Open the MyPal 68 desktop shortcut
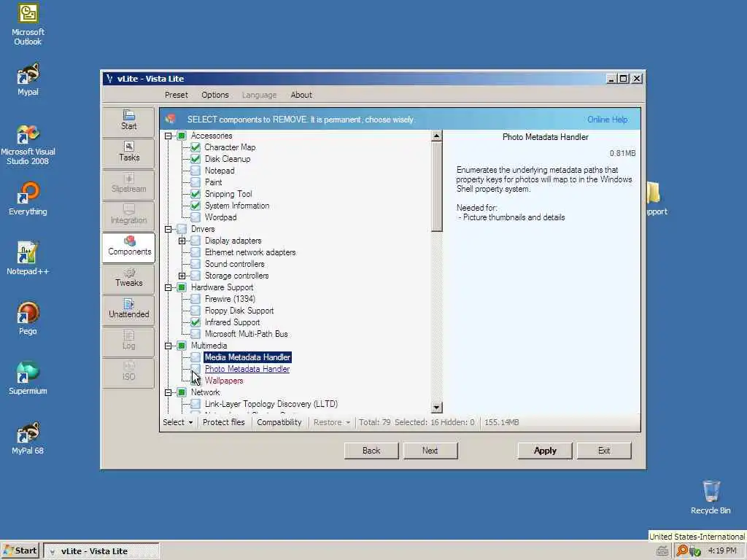This screenshot has height=560, width=747. coord(28,437)
